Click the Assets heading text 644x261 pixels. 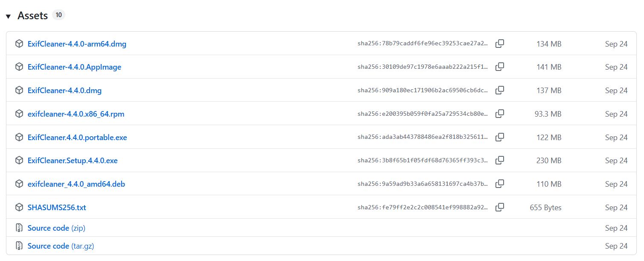coord(32,16)
